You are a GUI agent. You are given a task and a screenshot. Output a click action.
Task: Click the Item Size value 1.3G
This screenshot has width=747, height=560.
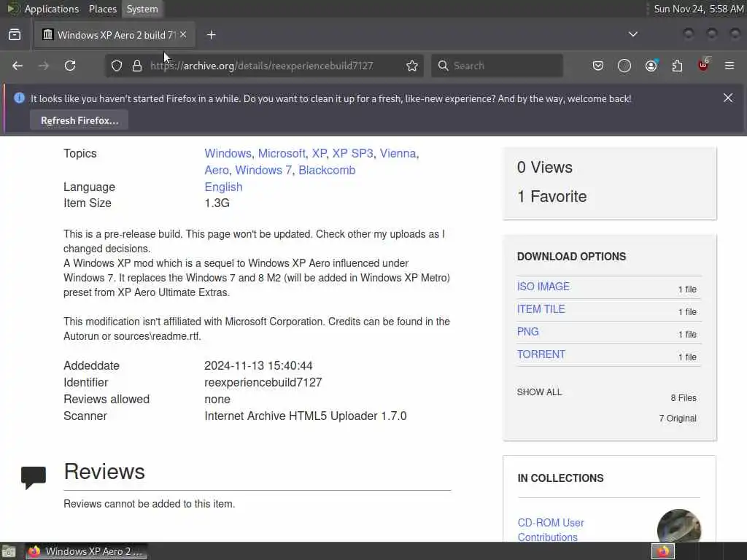tap(217, 203)
